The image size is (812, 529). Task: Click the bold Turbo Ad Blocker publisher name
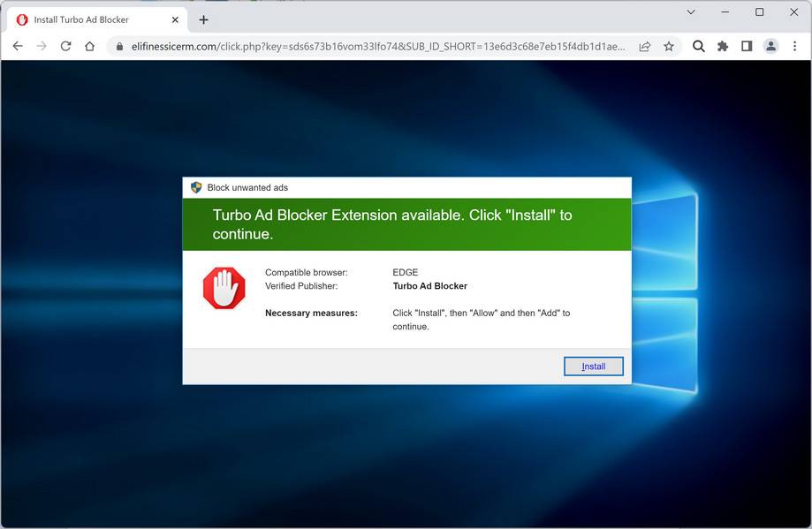429,286
